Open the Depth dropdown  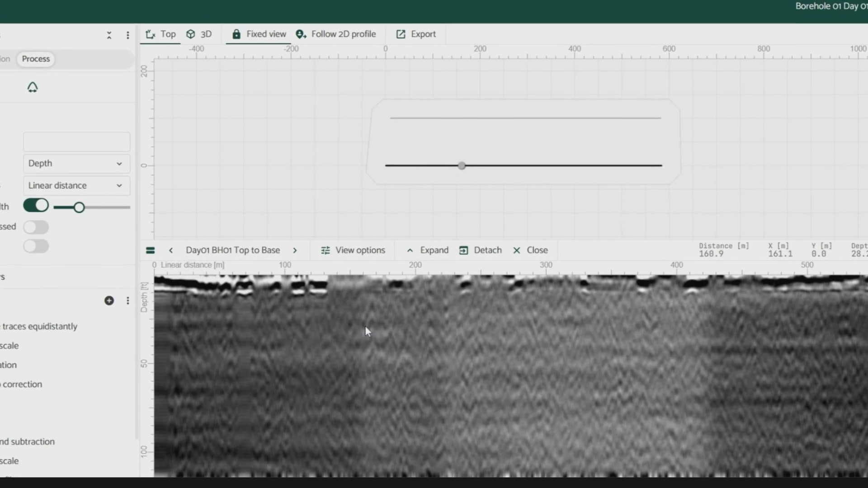point(77,164)
